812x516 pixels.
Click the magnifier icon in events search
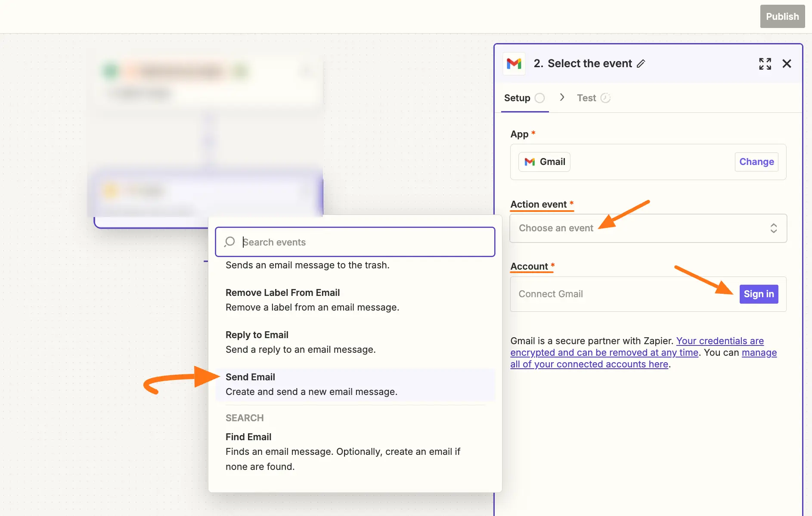pos(230,242)
